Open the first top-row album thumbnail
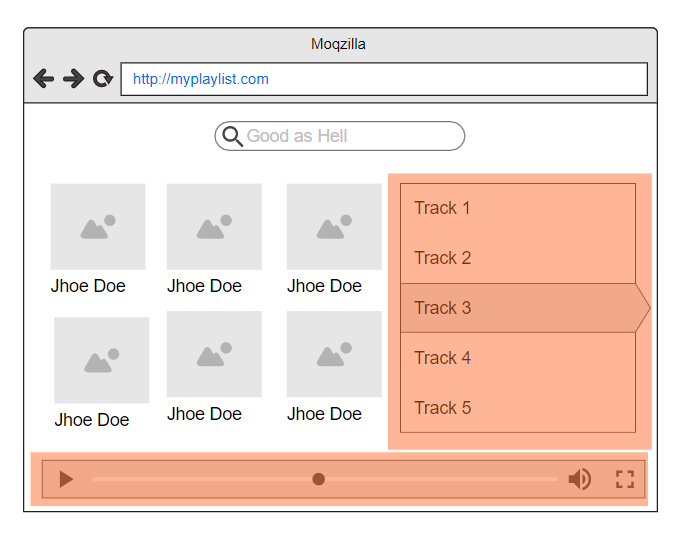 coord(98,227)
